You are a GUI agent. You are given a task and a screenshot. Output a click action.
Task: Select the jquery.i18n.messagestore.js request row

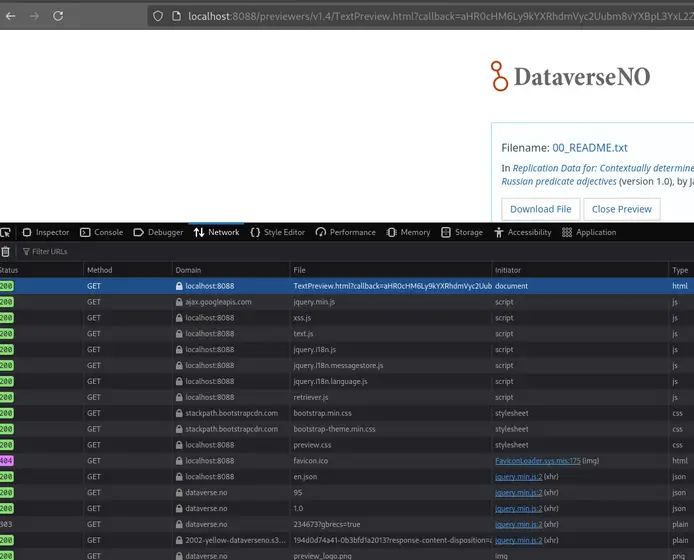point(338,365)
